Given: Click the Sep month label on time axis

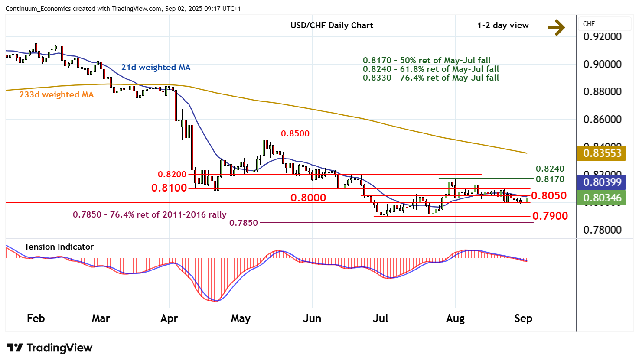Looking at the screenshot, I should (x=523, y=318).
